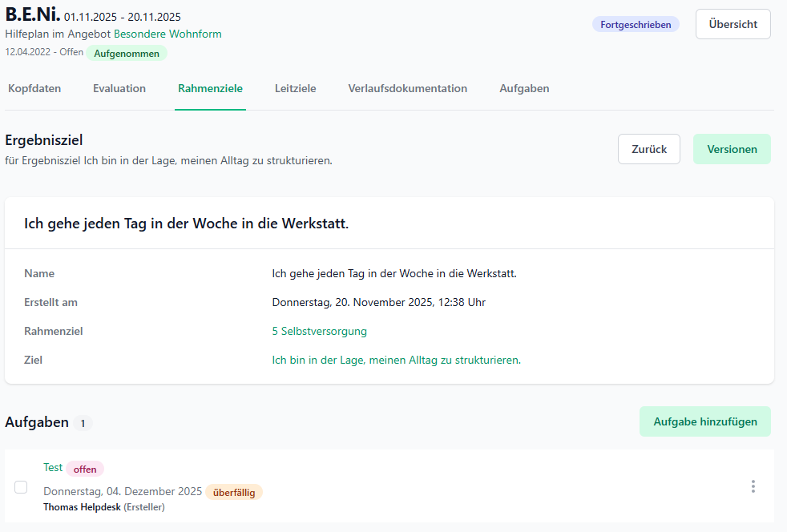Go to the Leitziele tab
This screenshot has height=532, width=787.
tap(295, 89)
